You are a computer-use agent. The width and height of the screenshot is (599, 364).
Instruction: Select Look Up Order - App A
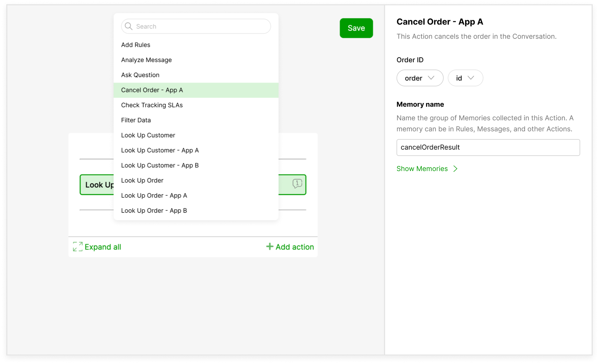tap(155, 195)
